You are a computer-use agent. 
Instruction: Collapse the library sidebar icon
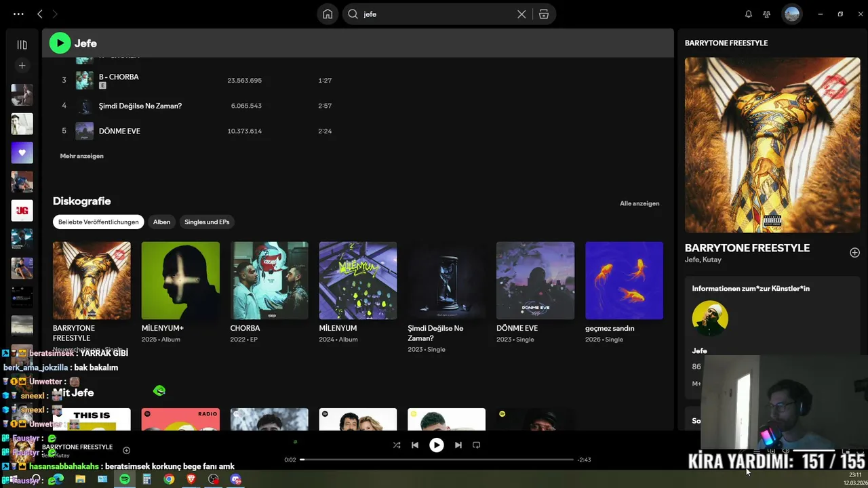22,45
